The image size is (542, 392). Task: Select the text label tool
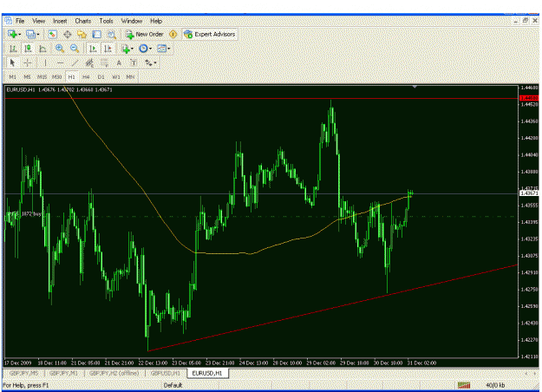(134, 63)
